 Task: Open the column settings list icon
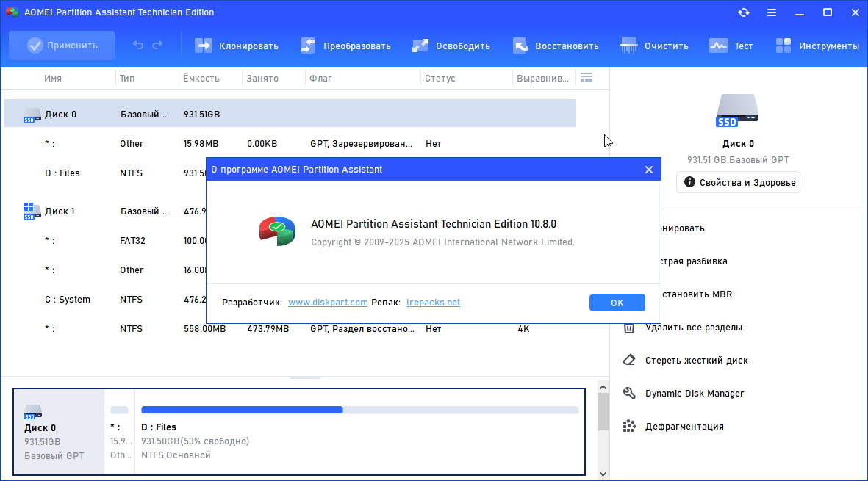pos(587,78)
